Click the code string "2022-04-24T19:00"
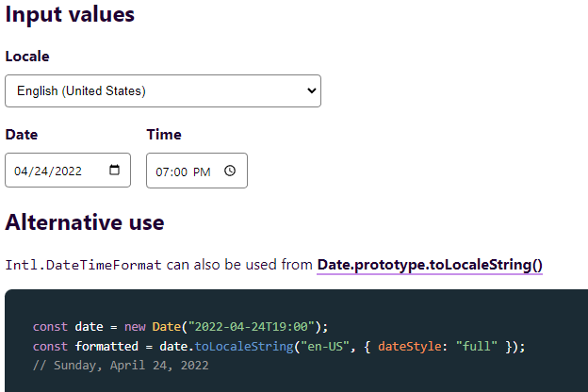Image resolution: width=588 pixels, height=392 pixels. [252, 327]
